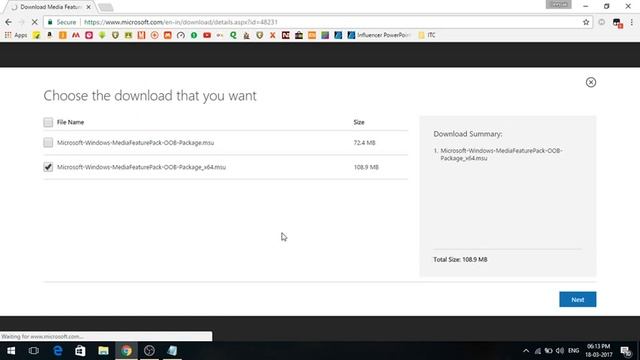
Task: Close the download chooser with circled X
Action: tap(591, 82)
